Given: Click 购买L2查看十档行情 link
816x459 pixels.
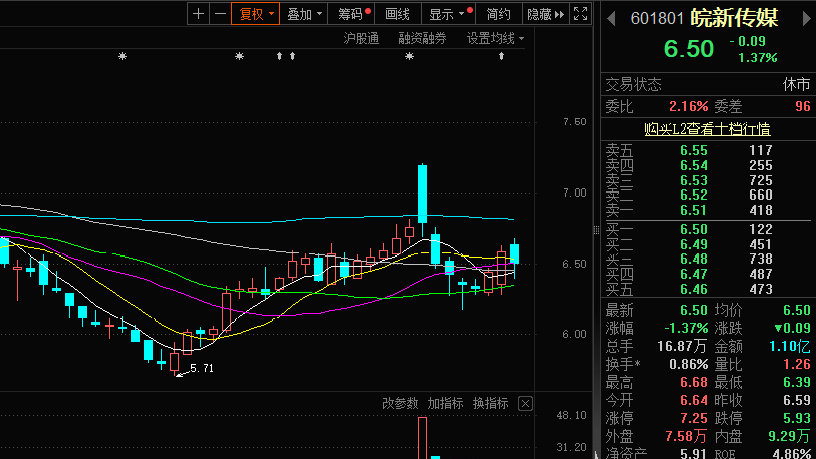Looking at the screenshot, I should [x=707, y=128].
